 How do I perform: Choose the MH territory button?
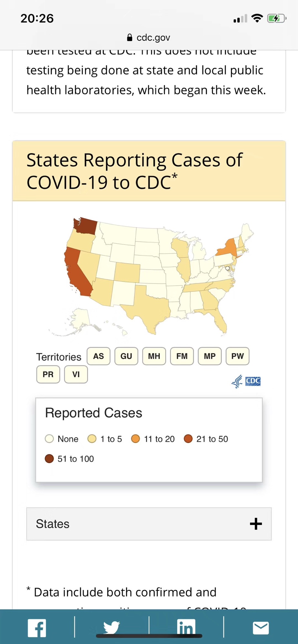(154, 356)
